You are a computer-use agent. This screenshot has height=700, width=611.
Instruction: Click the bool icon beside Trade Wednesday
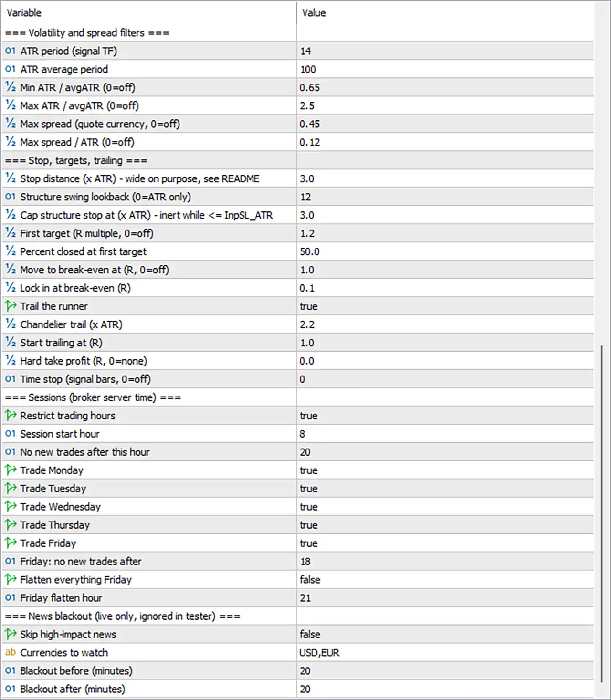click(x=10, y=506)
